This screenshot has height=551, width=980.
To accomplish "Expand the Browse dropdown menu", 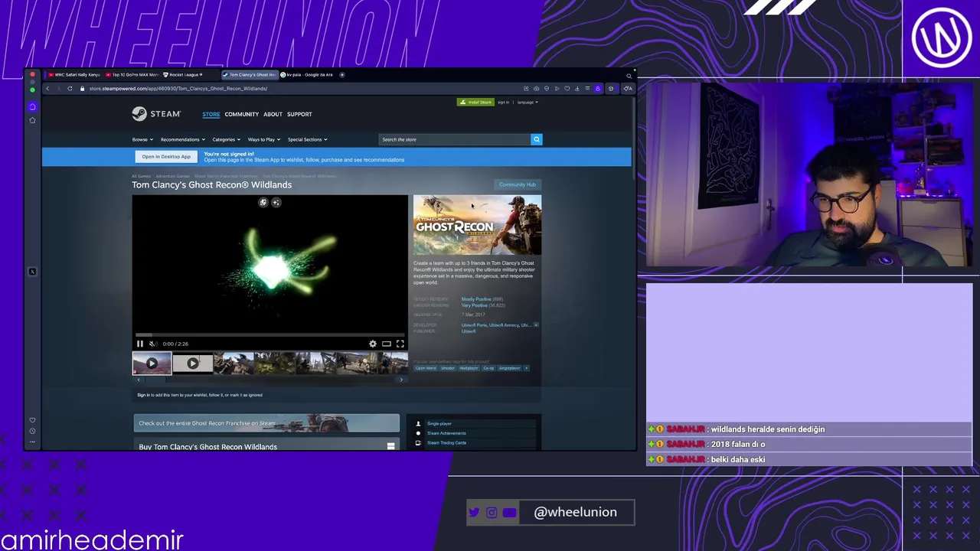I will pyautogui.click(x=142, y=139).
